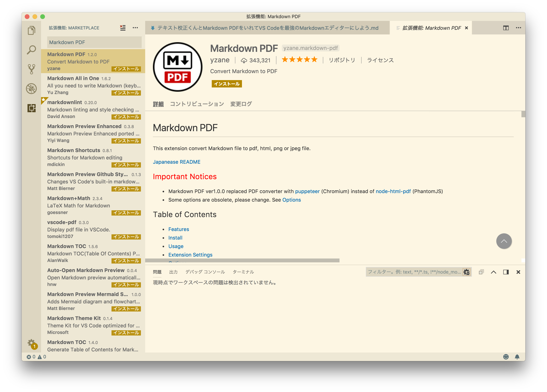
Task: Switch to the テキスト校正くん markdown file tab
Action: coord(265,28)
